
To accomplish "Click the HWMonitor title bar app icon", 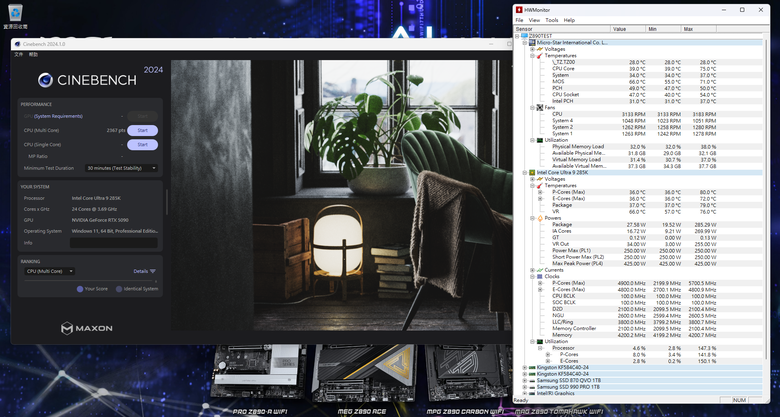I will point(519,10).
